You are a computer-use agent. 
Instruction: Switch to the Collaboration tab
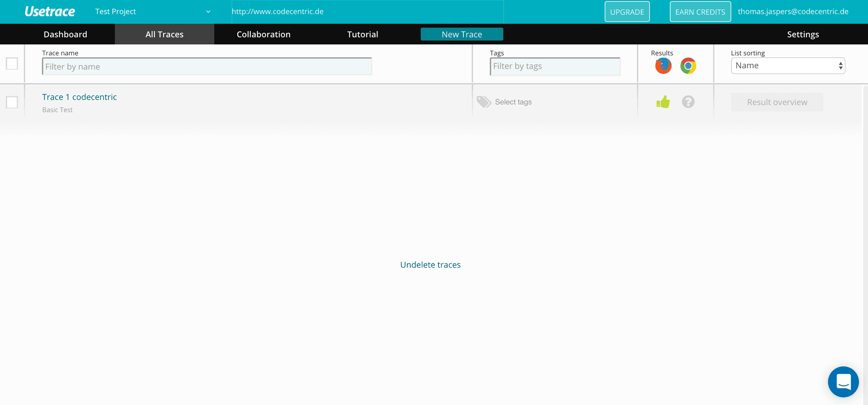coord(264,34)
